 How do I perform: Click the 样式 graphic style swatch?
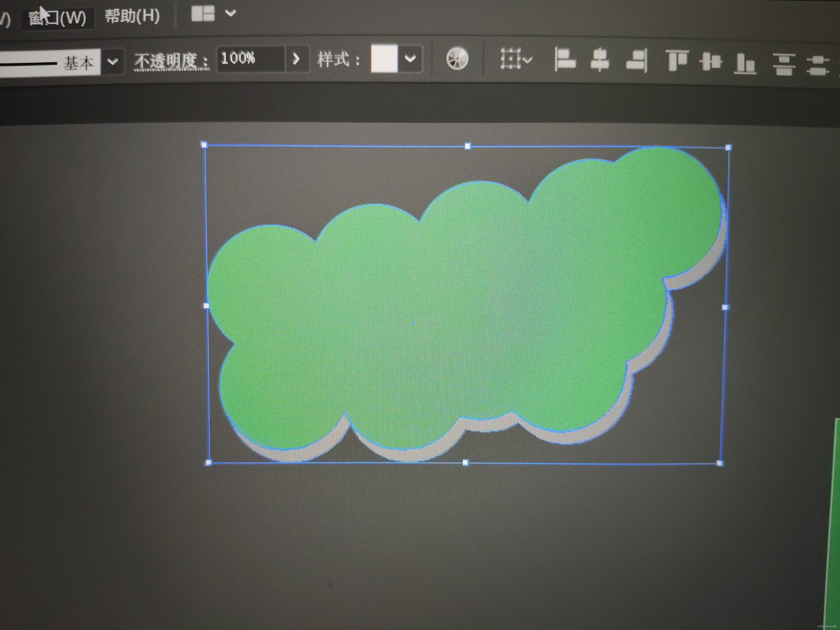pos(384,58)
